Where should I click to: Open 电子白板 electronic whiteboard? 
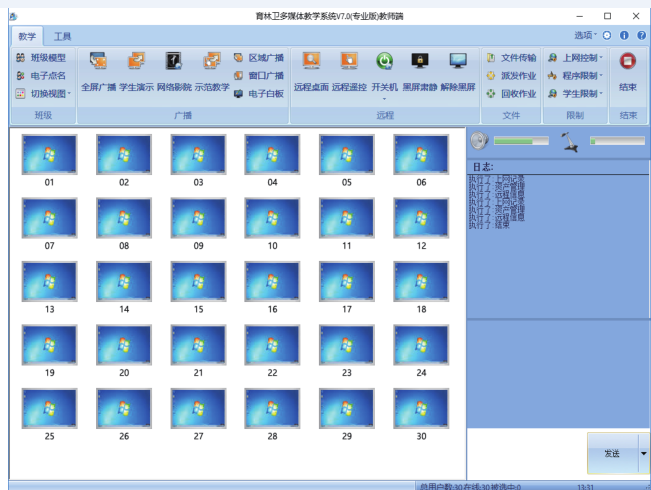tap(259, 94)
